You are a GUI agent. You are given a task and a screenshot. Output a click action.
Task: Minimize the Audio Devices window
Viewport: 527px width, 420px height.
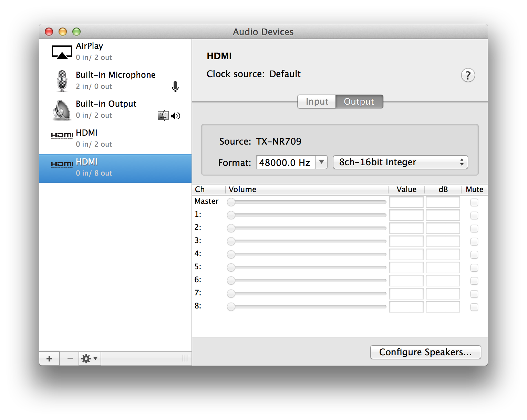[63, 32]
